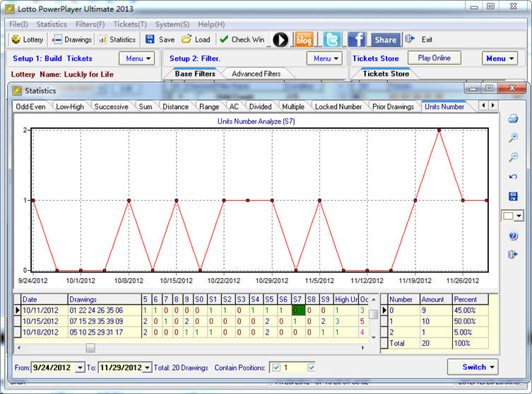
Task: Switch to the Odd-Even tab
Action: click(x=30, y=107)
